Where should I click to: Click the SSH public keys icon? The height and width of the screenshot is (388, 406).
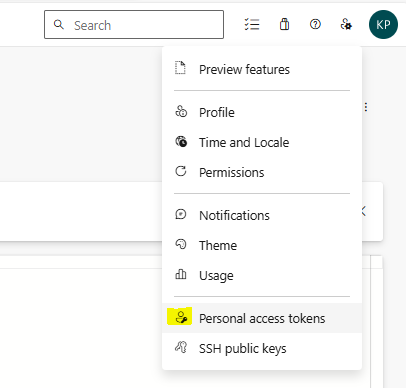181,347
